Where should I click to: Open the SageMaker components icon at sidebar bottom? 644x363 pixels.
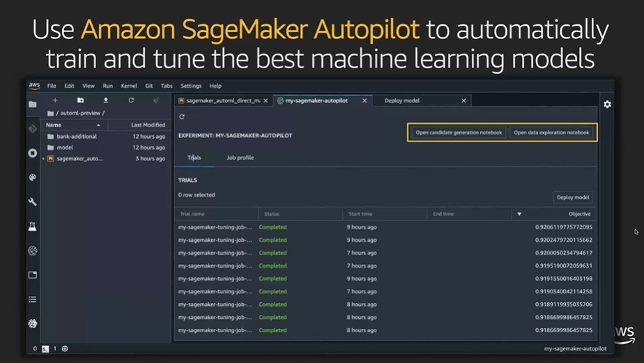point(33,323)
